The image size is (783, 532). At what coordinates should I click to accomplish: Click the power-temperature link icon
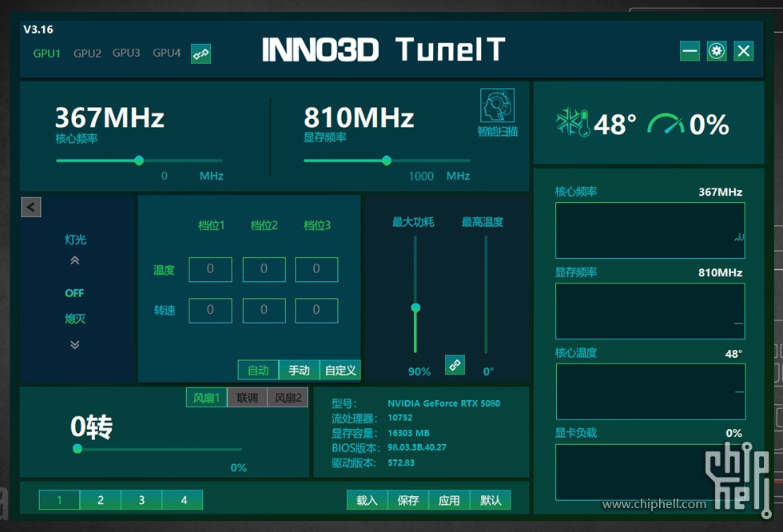click(455, 365)
